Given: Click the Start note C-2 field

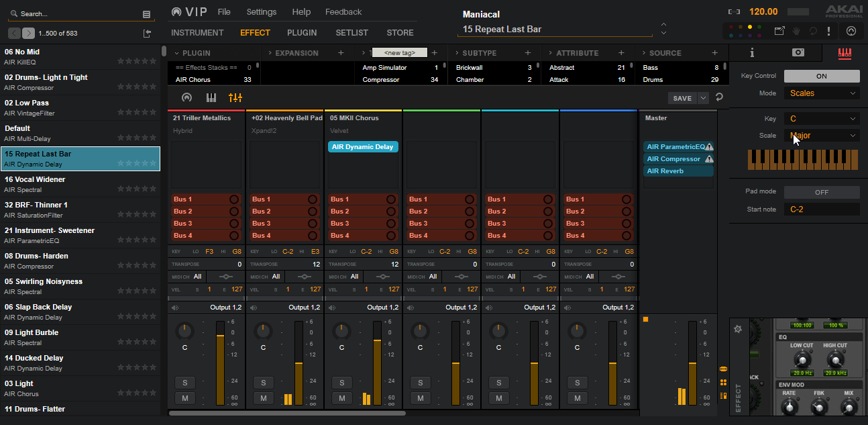Looking at the screenshot, I should point(822,209).
